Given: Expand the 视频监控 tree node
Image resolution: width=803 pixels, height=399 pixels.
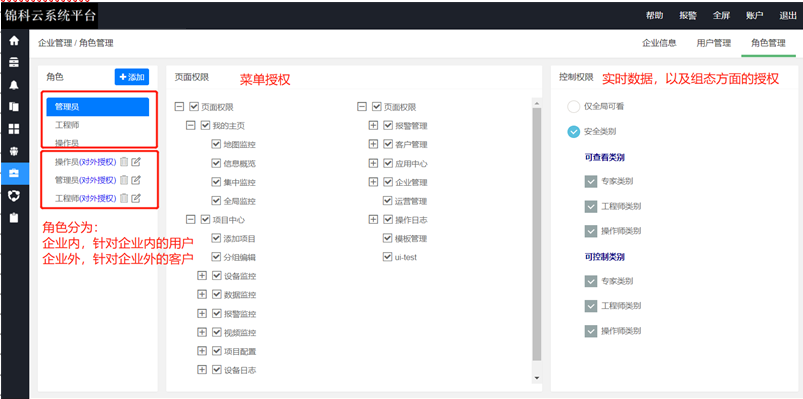Looking at the screenshot, I should [x=202, y=332].
